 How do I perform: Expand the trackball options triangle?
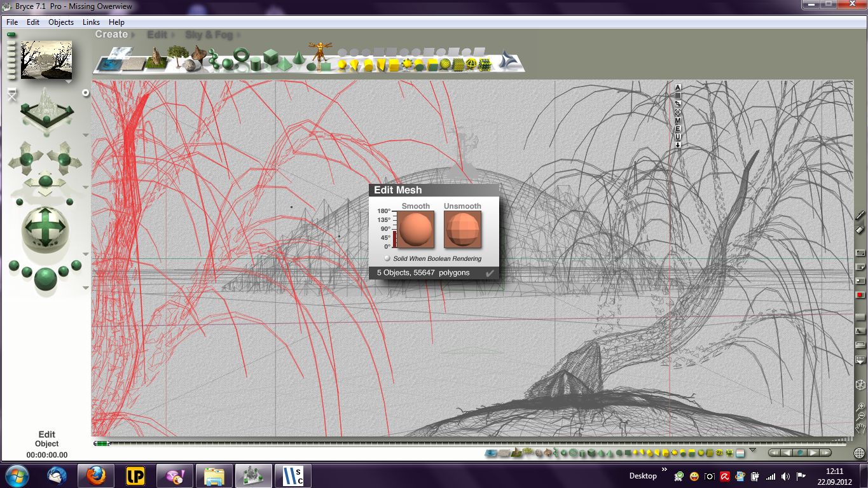coord(85,254)
